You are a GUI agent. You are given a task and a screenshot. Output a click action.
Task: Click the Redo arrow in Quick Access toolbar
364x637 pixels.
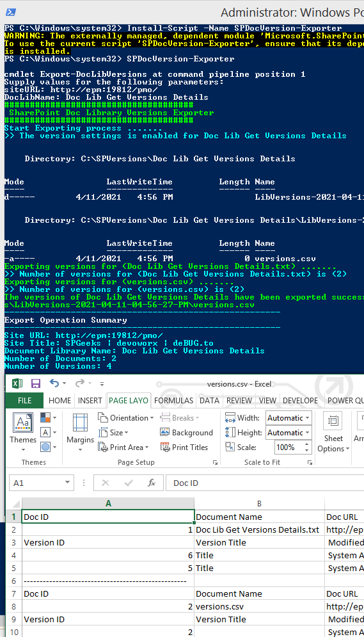click(x=79, y=383)
